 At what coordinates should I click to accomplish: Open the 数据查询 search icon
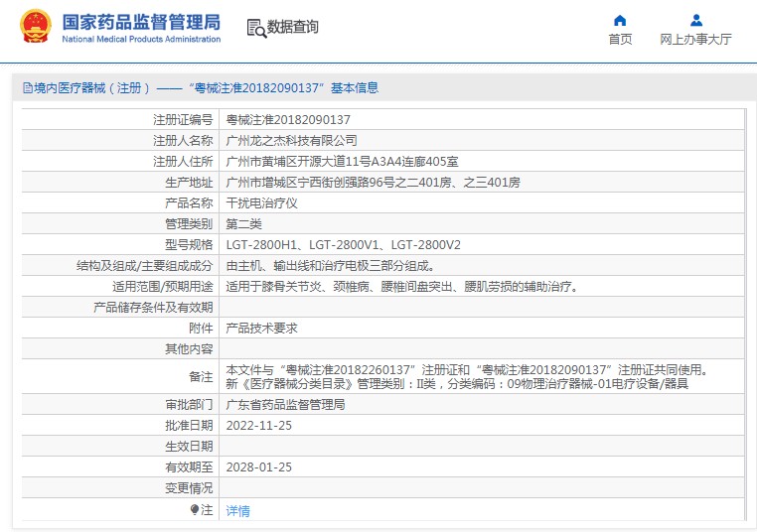[256, 28]
